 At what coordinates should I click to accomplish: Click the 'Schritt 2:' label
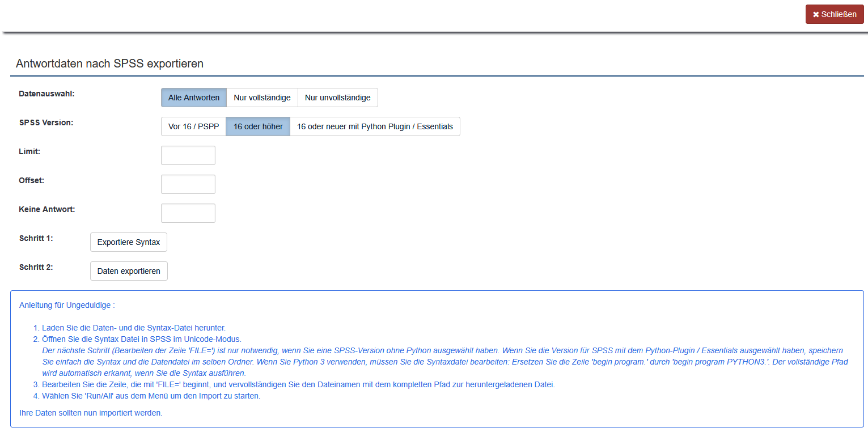[36, 267]
